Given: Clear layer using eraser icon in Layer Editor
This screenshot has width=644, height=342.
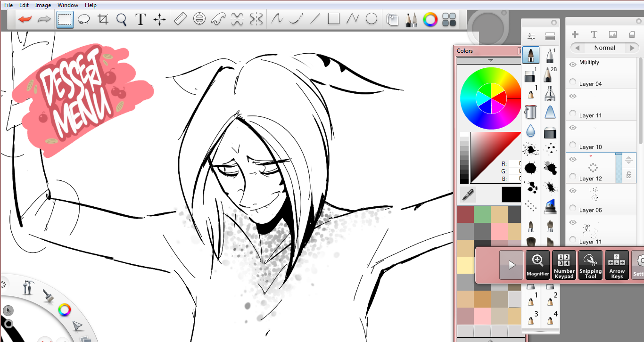Looking at the screenshot, I should 632,34.
